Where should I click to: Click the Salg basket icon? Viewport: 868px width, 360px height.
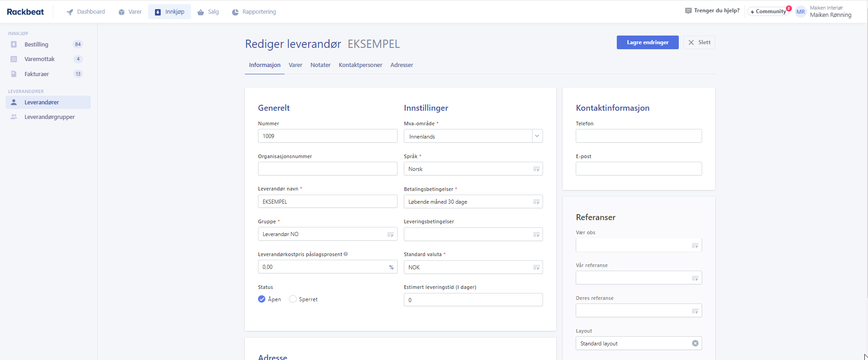click(201, 12)
